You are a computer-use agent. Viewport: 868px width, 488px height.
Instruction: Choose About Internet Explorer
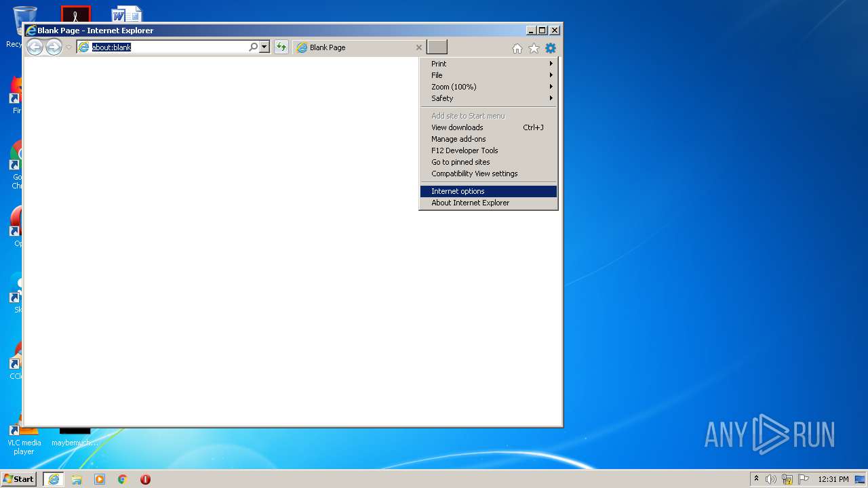point(488,203)
